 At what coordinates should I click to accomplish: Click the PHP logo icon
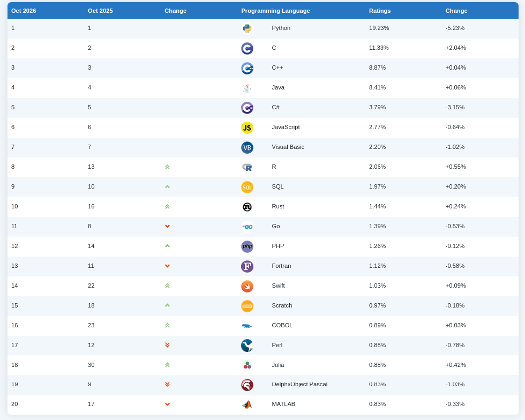click(247, 246)
